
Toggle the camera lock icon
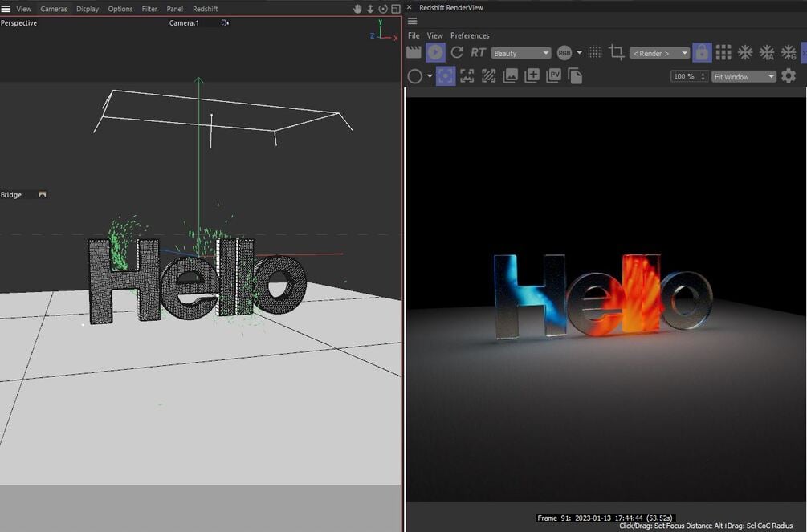tap(702, 52)
